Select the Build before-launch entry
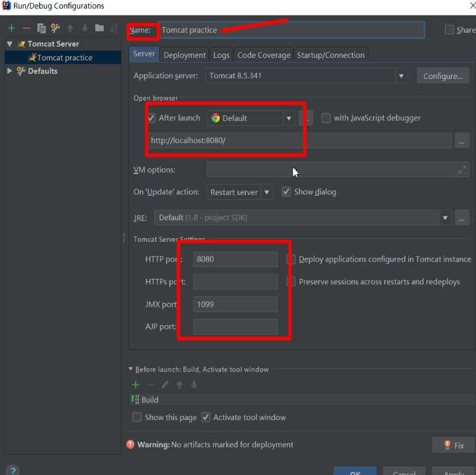Screen dimensions: 476x475 click(x=302, y=400)
